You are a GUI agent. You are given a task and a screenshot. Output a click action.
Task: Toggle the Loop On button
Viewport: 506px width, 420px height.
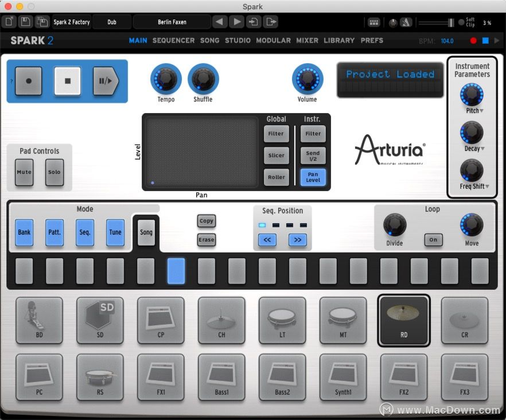tap(433, 239)
